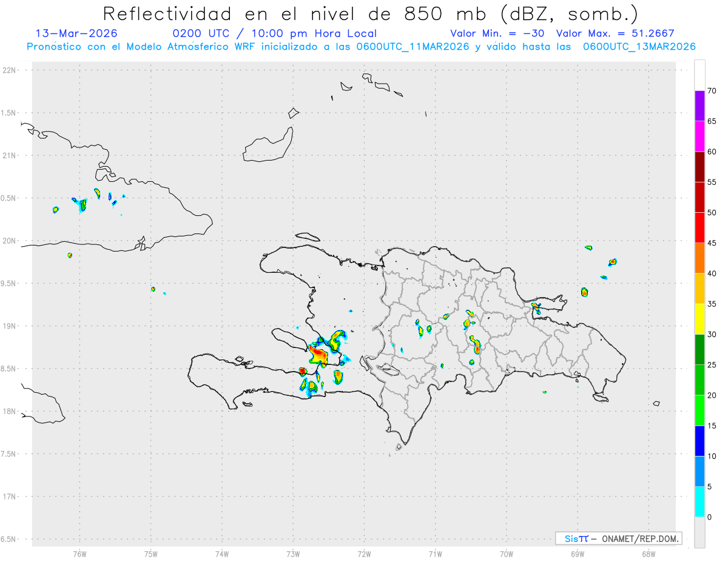Screen dimensions: 728x562
Task: Click the longitude label '74W'
Action: (222, 554)
